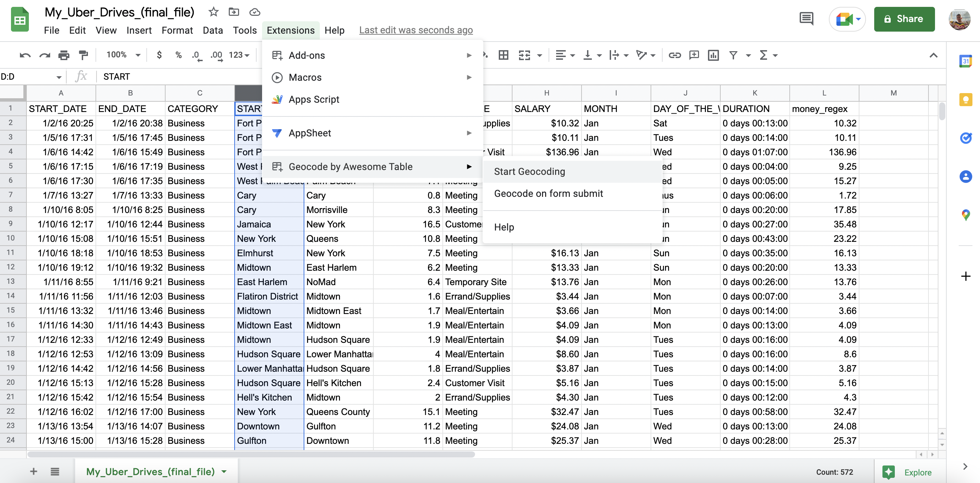Click the Undo arrow icon
Viewport: 980px width, 483px height.
[x=25, y=56]
